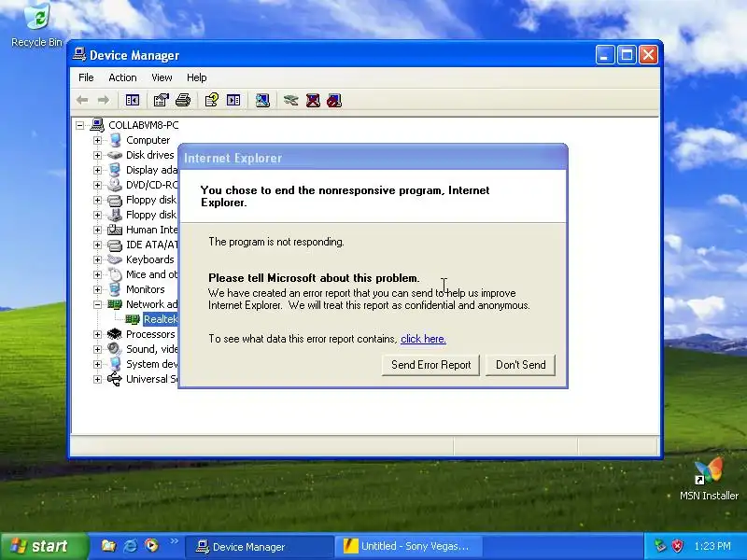
Task: Select the Human Interface Devices tree item
Action: coord(151,230)
